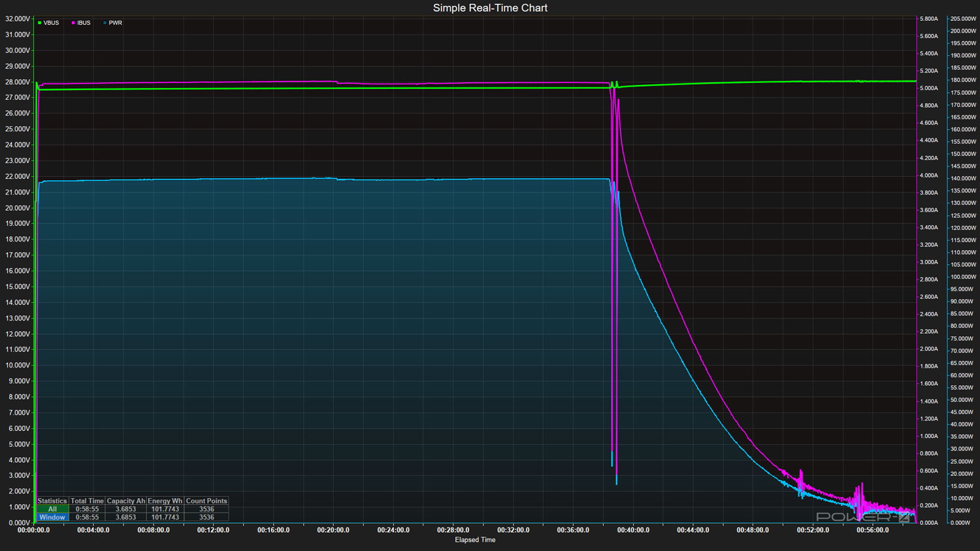Click the 5.000A current axis tick label

point(928,88)
